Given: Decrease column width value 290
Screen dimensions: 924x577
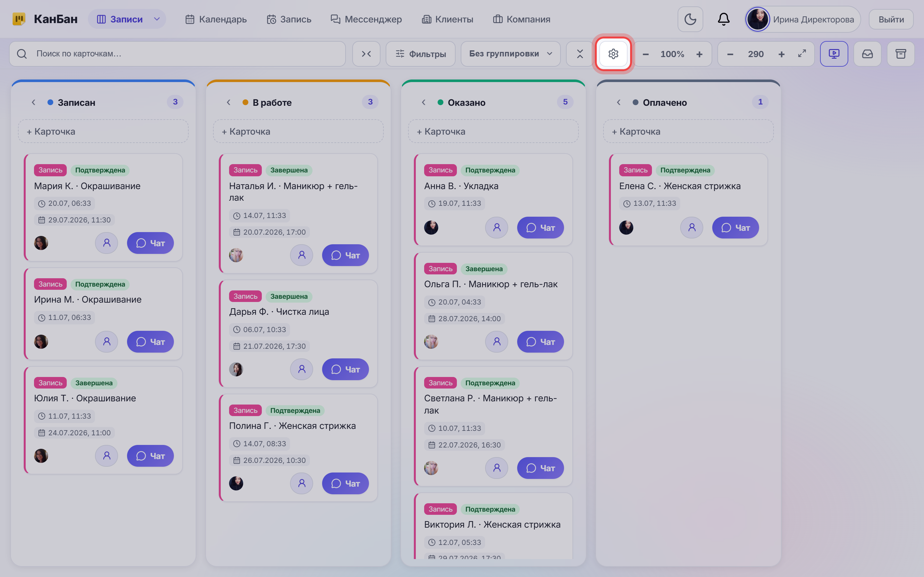Looking at the screenshot, I should [730, 54].
